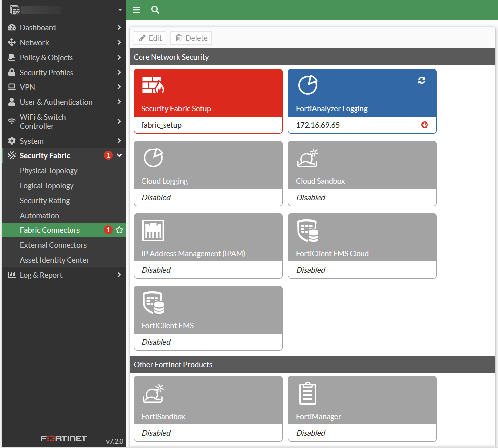The image size is (498, 448).
Task: Open the device name dropdown at top left
Action: tap(120, 10)
